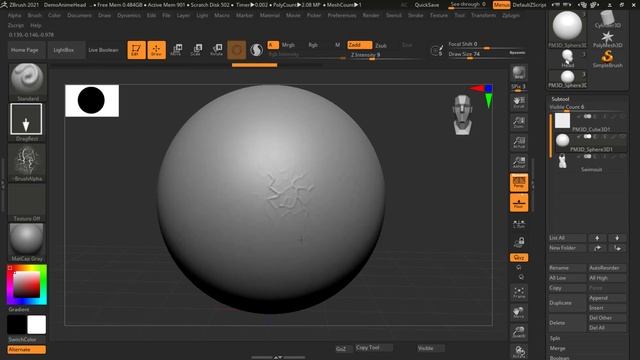
Task: Select the SimpleBrush tool
Action: [607, 59]
